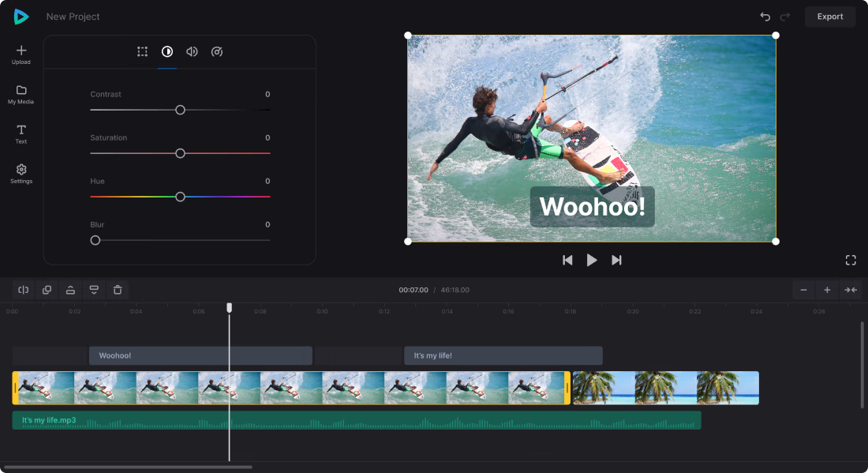Select the "It's my life!" text clip
Viewport: 868px width, 473px height.
click(503, 355)
